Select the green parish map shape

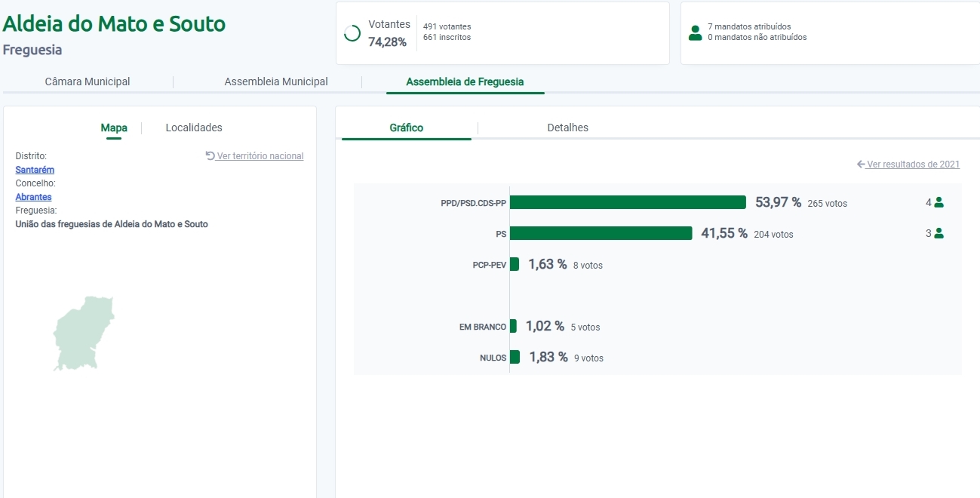pyautogui.click(x=84, y=332)
